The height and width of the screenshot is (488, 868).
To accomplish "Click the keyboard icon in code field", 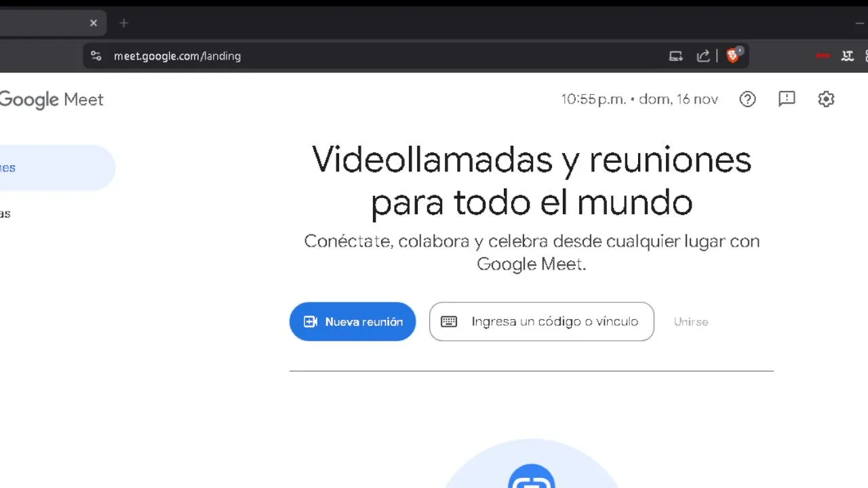I will 449,321.
